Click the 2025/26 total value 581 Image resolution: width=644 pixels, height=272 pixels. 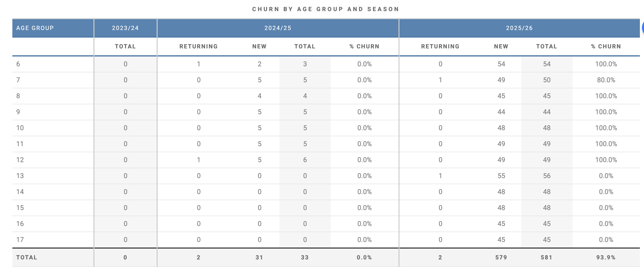pos(546,257)
